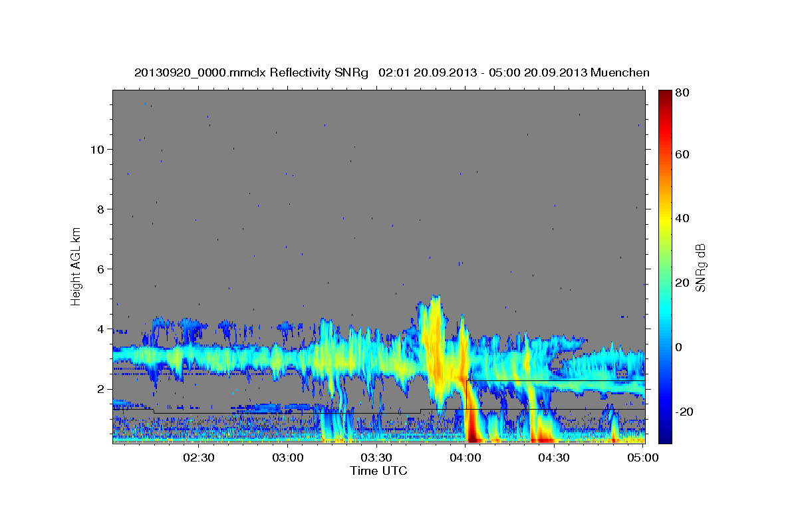
Task: Click the 04:00 time tick label
Action: point(465,458)
